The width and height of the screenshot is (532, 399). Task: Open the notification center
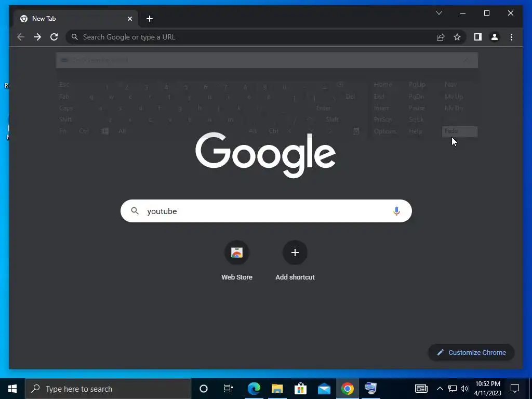click(x=515, y=389)
